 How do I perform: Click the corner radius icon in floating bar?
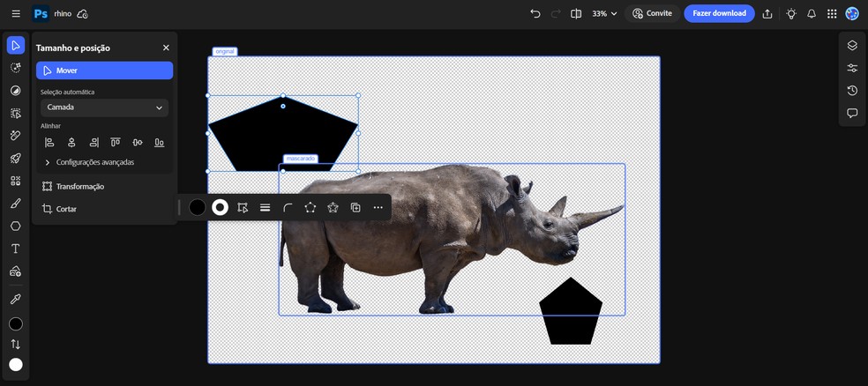[288, 207]
